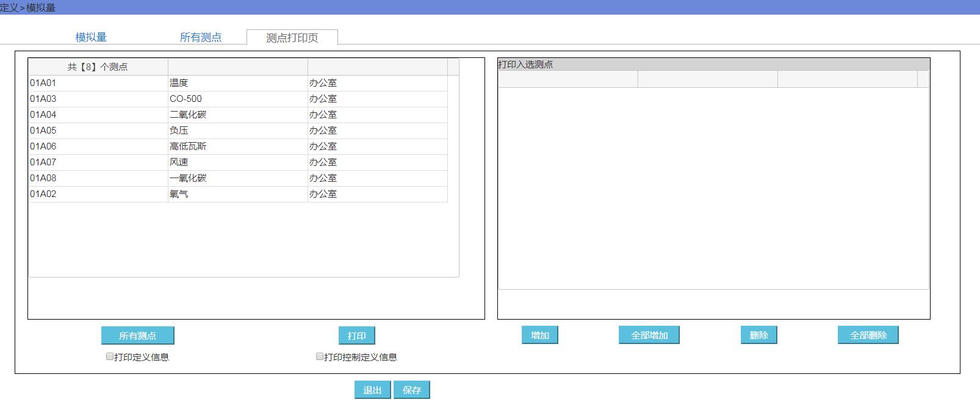Image resolution: width=980 pixels, height=416 pixels.
Task: Select measuring point 01A01
Action: 98,83
